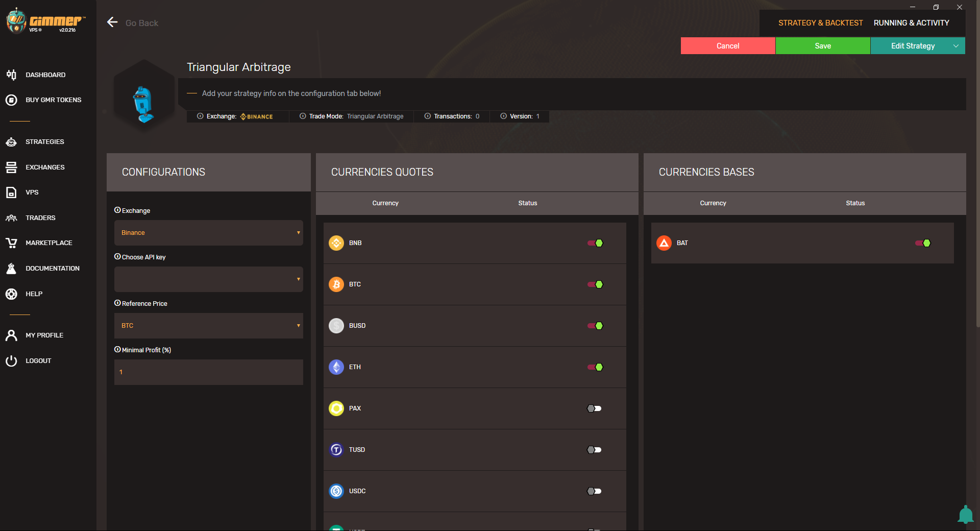This screenshot has height=531, width=980.
Task: Click the blue robot strategy avatar
Action: tap(143, 105)
